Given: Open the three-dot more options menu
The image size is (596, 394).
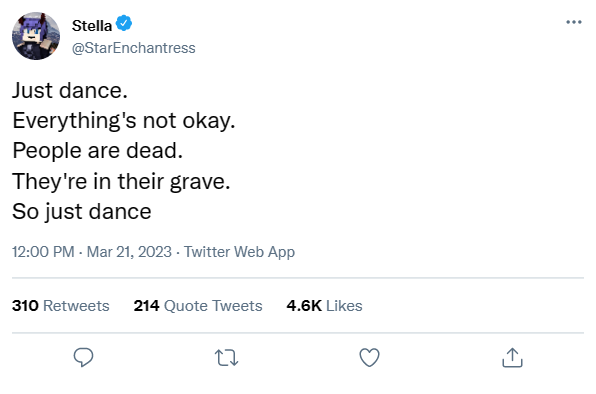Looking at the screenshot, I should 574,22.
